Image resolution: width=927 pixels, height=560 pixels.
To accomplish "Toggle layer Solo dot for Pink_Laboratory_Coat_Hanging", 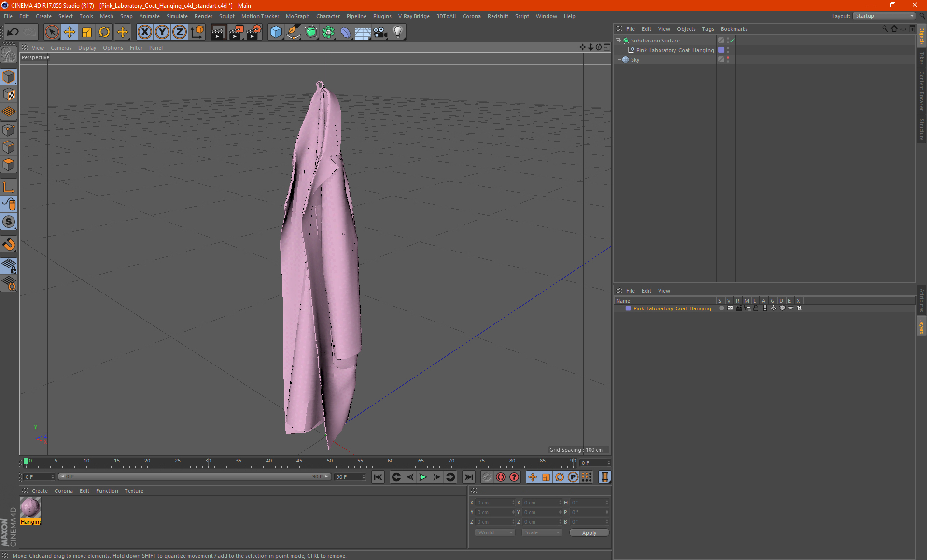I will [x=721, y=308].
